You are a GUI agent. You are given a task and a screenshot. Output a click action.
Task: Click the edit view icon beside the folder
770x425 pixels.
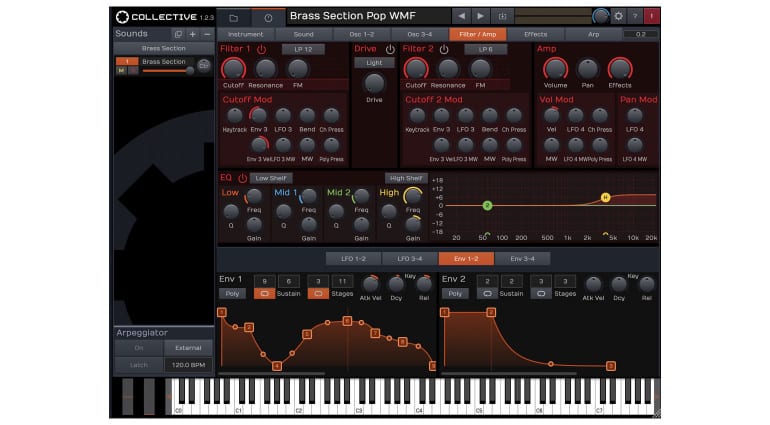point(268,18)
